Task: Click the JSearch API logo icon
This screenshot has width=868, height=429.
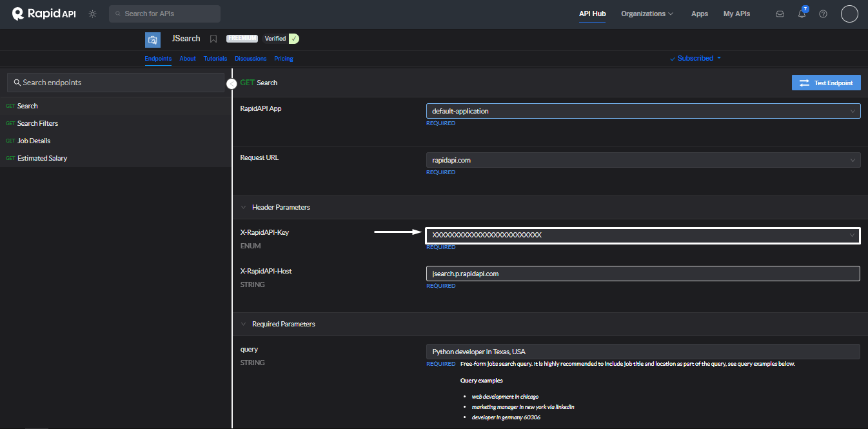Action: 153,39
